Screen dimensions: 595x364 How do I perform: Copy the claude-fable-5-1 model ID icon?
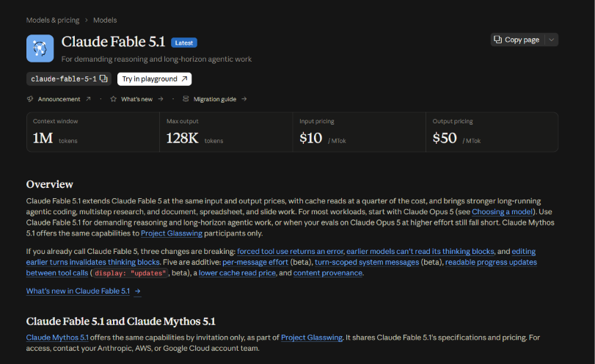coord(103,79)
